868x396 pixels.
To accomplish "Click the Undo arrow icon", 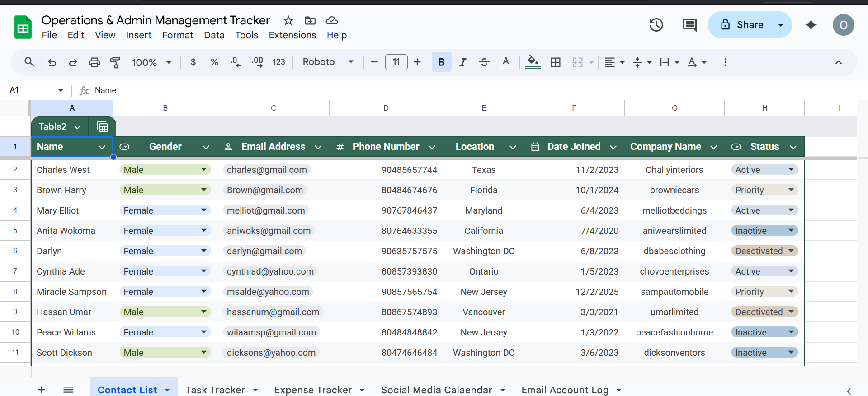I will pyautogui.click(x=52, y=62).
